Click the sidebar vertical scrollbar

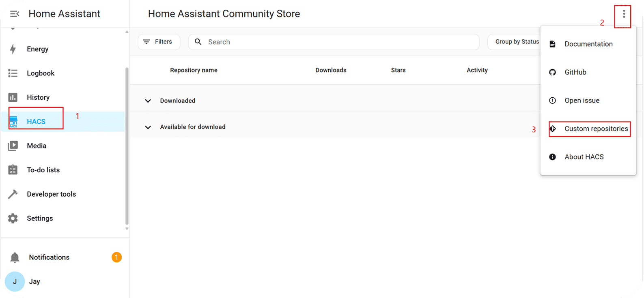click(127, 146)
